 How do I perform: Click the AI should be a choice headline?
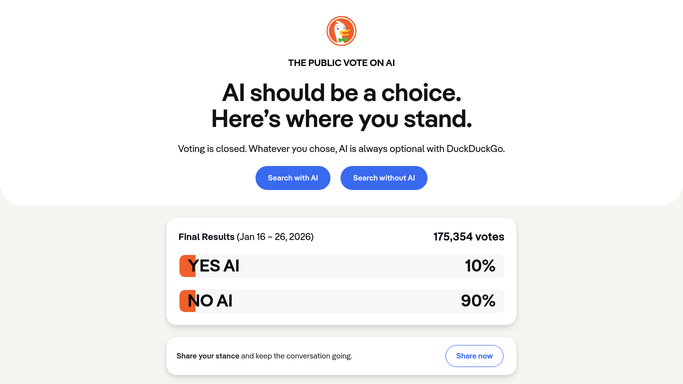point(342,93)
